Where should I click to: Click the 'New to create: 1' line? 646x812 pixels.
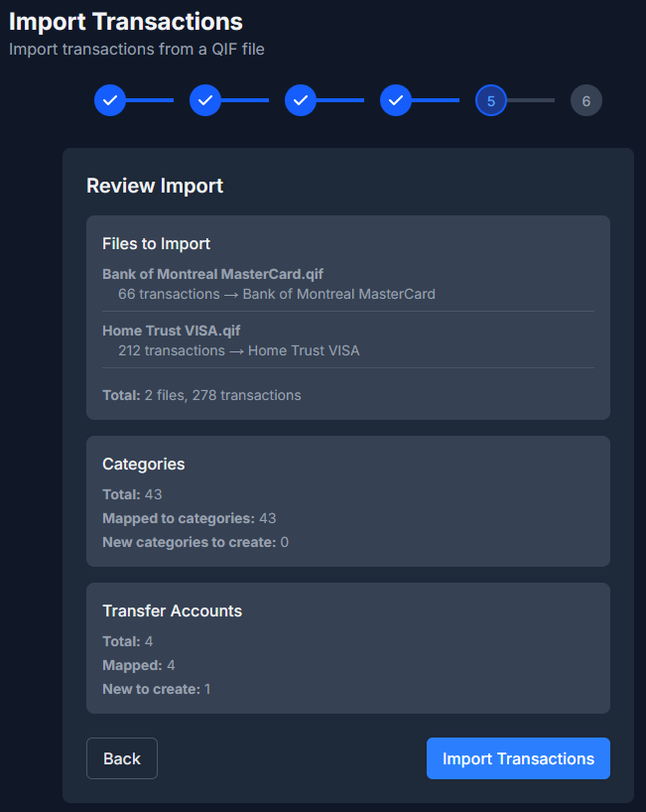click(157, 689)
